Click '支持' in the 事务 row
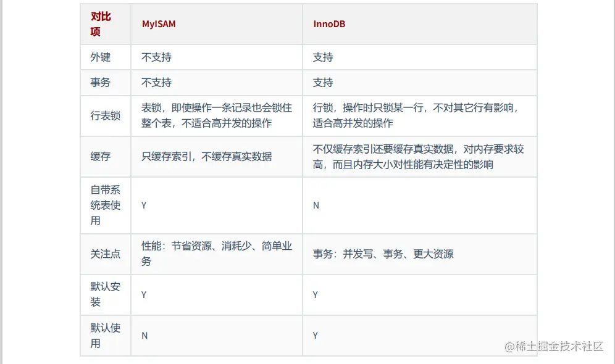The height and width of the screenshot is (364, 615). 323,82
